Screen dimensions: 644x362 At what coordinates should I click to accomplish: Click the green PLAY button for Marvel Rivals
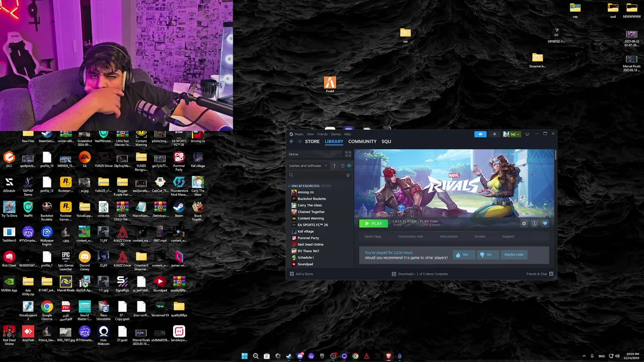[373, 223]
